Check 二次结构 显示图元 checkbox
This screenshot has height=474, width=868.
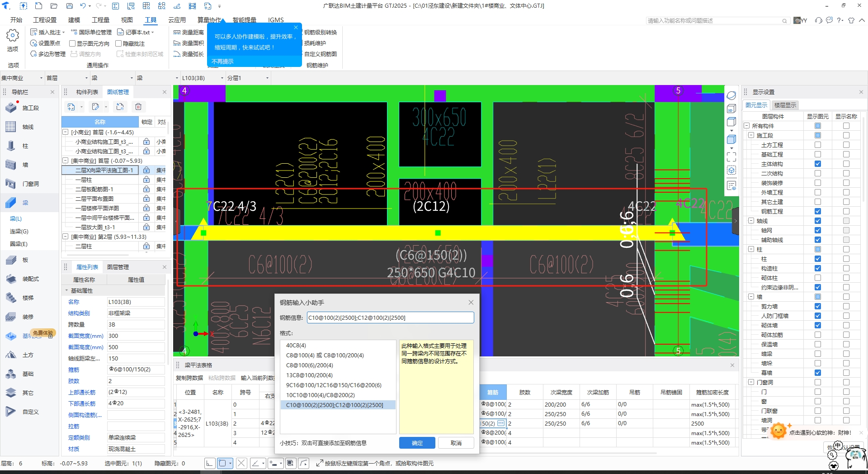[x=818, y=173]
